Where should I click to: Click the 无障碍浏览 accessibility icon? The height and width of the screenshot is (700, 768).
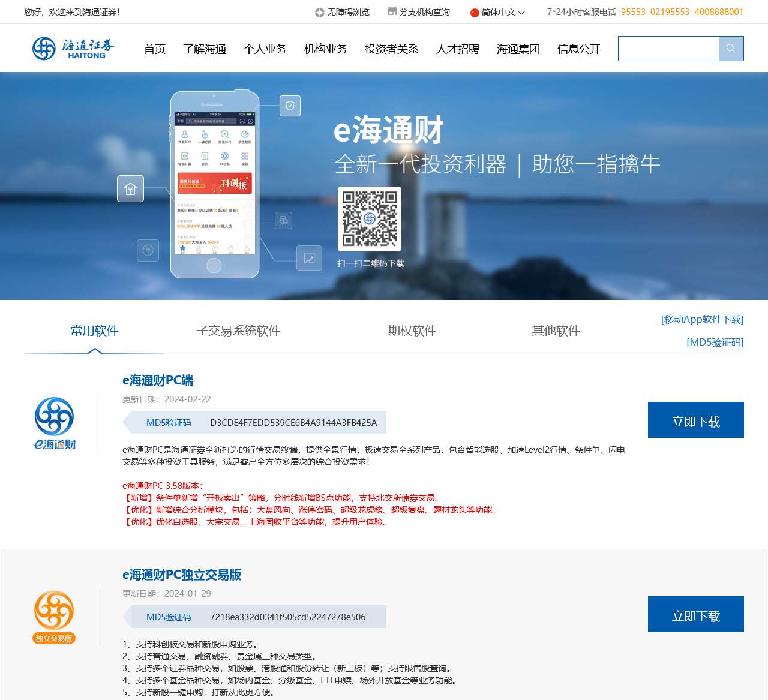click(x=320, y=12)
